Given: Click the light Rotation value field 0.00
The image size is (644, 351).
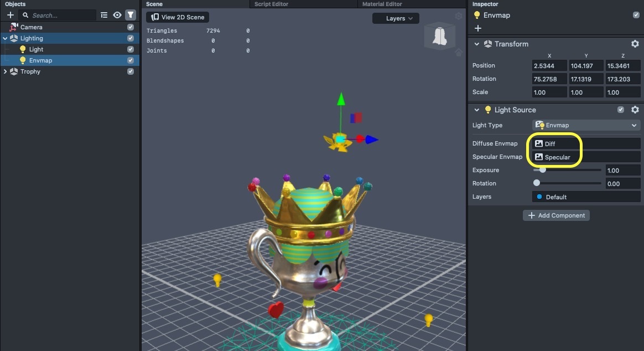Looking at the screenshot, I should pyautogui.click(x=622, y=184).
